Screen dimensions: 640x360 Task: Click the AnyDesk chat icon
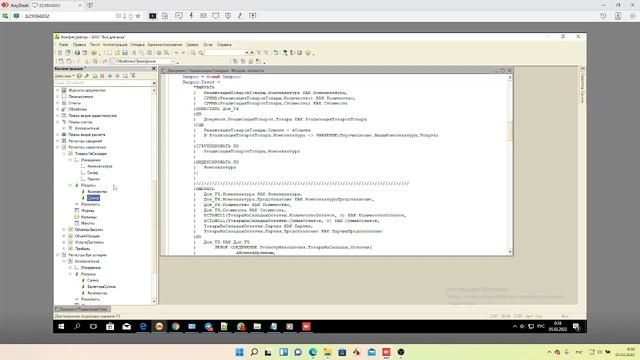(x=179, y=16)
